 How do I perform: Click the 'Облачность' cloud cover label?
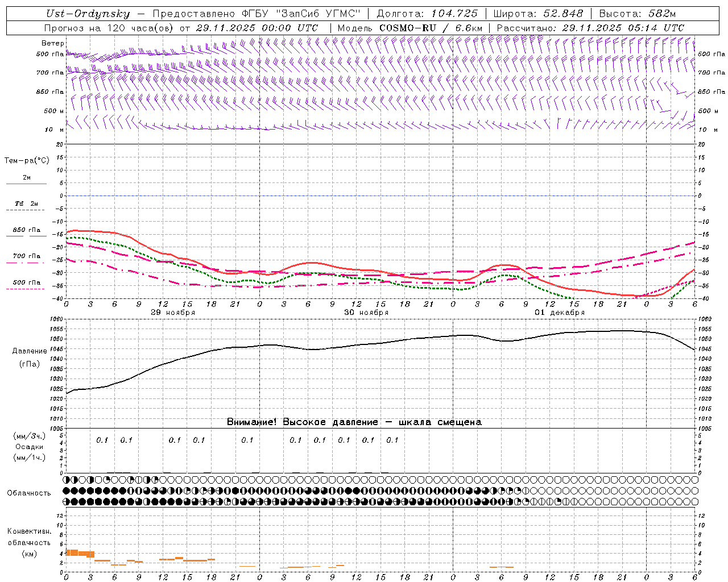coord(29,493)
